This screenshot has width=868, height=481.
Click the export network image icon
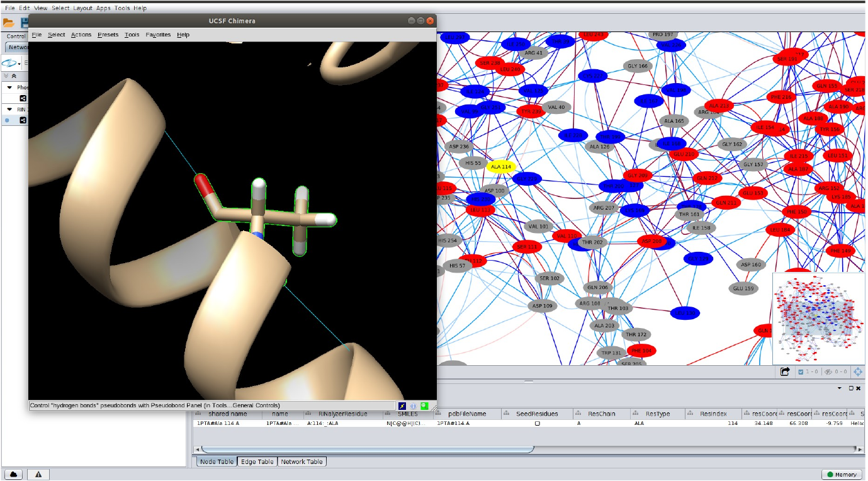(x=785, y=371)
